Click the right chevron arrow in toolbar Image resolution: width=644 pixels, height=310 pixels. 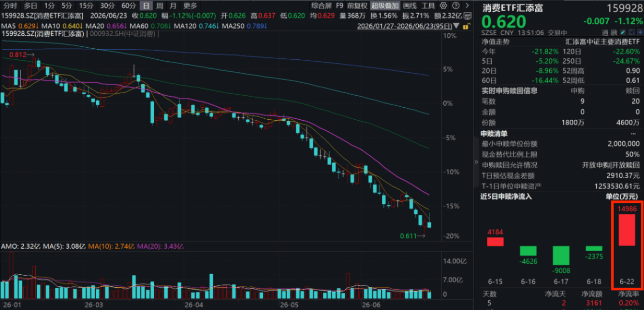(x=468, y=6)
